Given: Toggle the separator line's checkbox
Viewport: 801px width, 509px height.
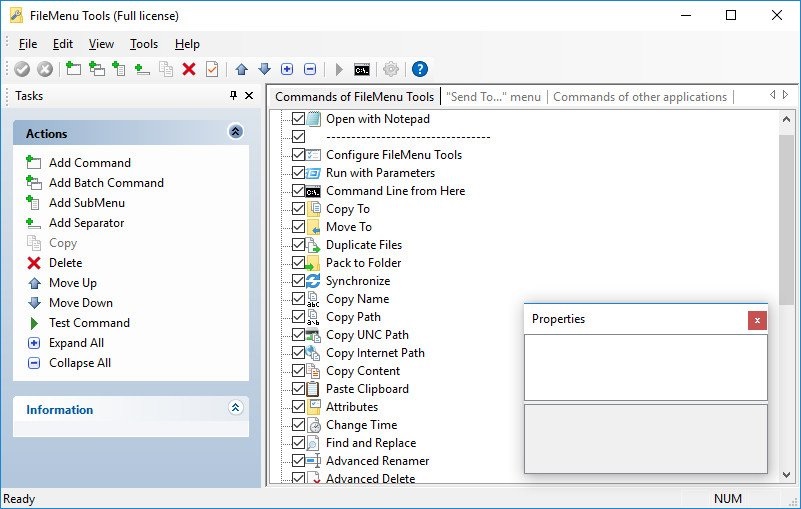Looking at the screenshot, I should pos(298,136).
